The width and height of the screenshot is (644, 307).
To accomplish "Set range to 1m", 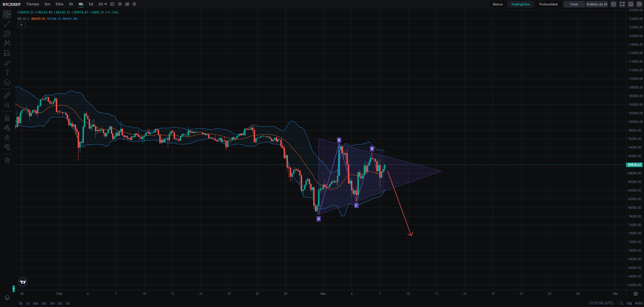I will (x=52, y=303).
